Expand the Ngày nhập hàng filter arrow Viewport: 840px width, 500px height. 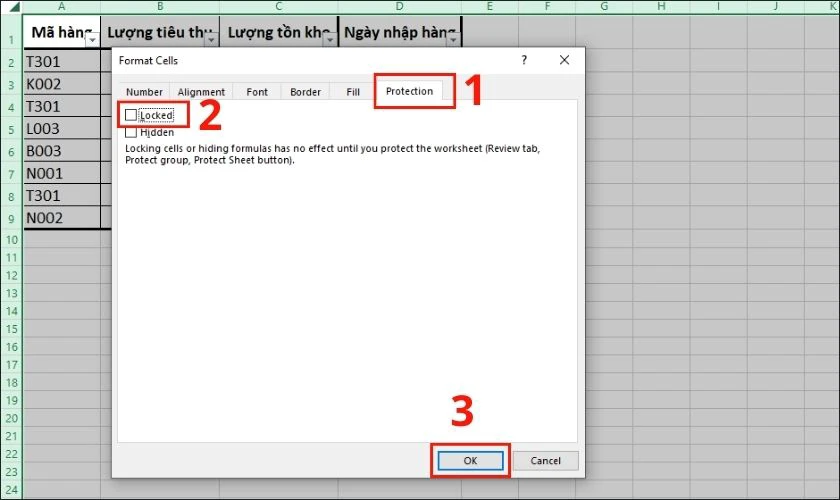pyautogui.click(x=453, y=40)
